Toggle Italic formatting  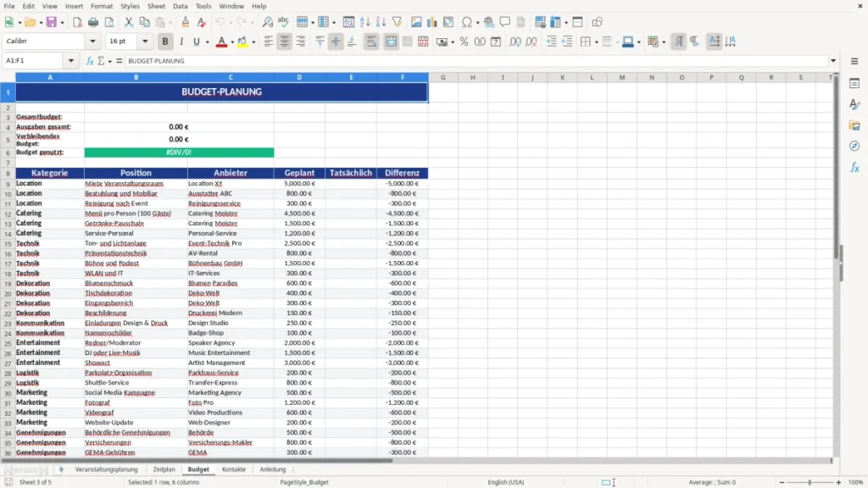tap(181, 42)
